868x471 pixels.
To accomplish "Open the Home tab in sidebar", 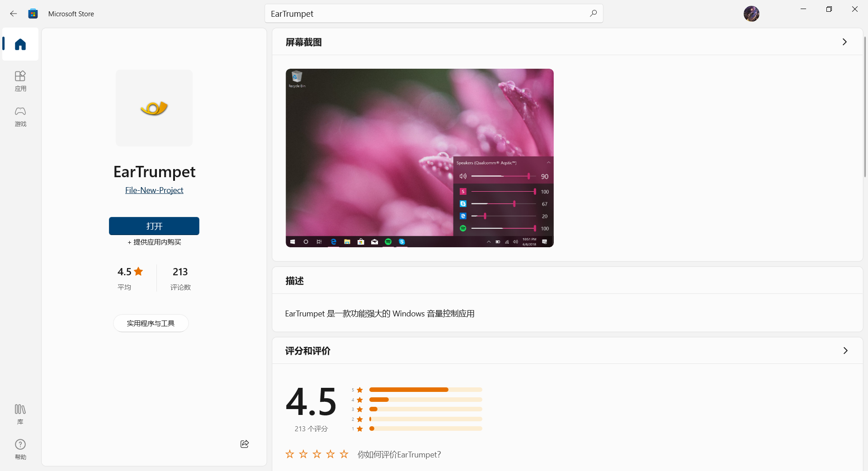I will (x=20, y=44).
